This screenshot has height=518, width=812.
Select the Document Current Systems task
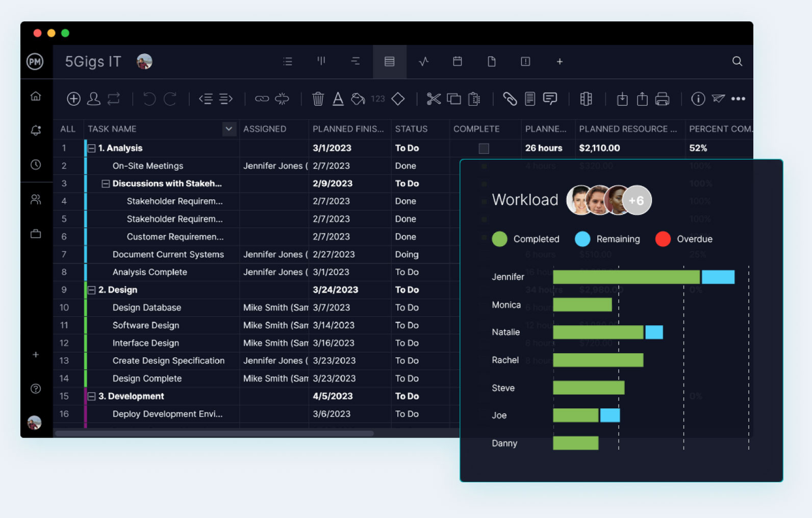tap(168, 254)
